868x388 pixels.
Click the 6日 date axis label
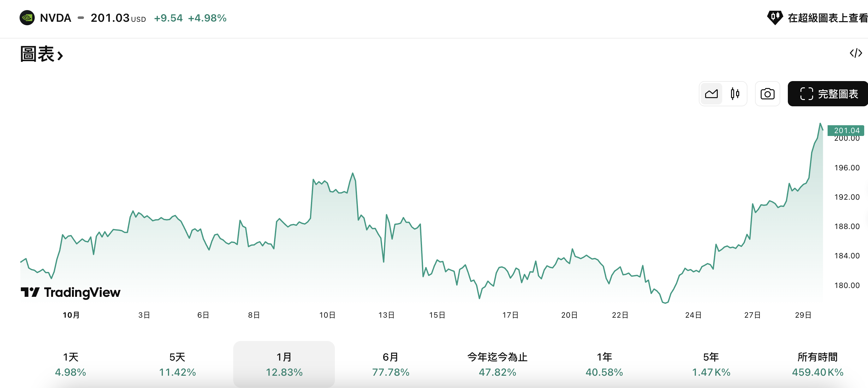(x=203, y=315)
